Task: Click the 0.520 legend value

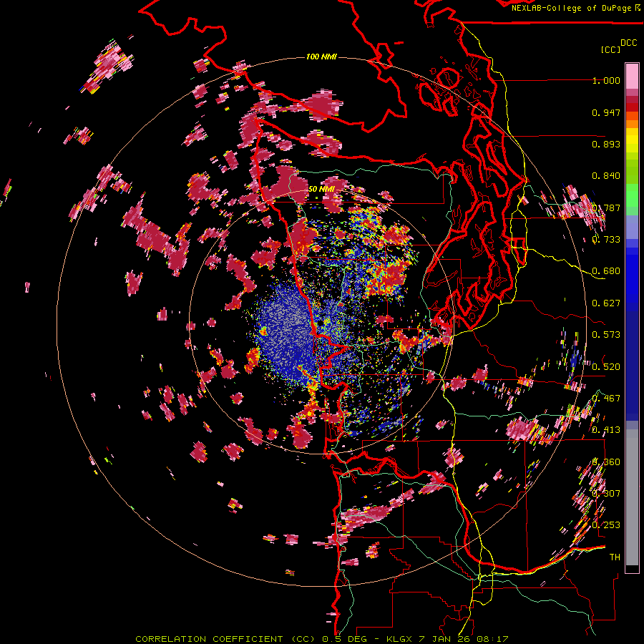Action: click(x=606, y=367)
